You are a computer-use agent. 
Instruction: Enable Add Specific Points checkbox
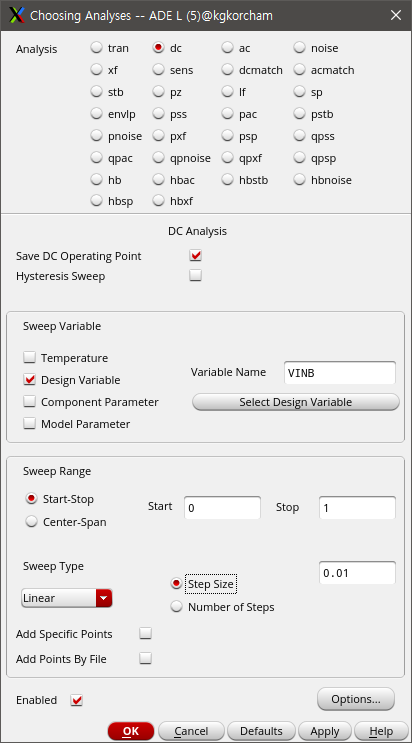(146, 634)
